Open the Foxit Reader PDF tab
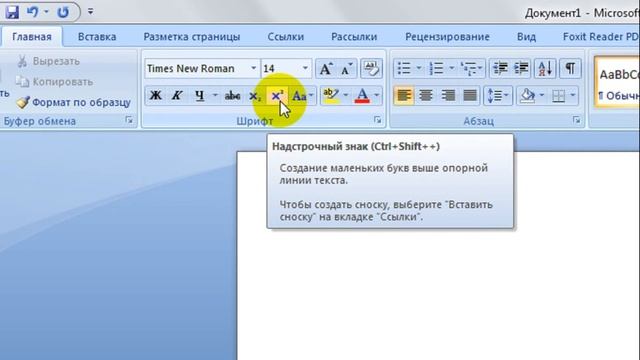640x360 pixels. (600, 37)
